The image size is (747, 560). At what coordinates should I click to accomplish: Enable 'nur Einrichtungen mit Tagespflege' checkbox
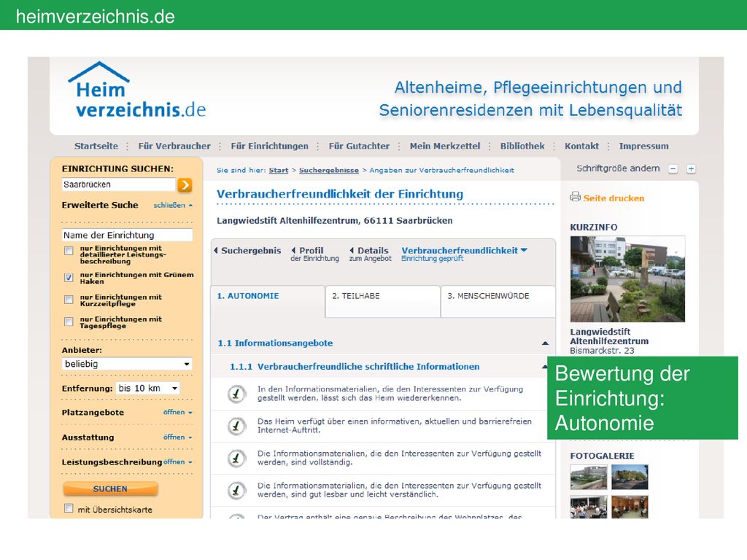(69, 322)
